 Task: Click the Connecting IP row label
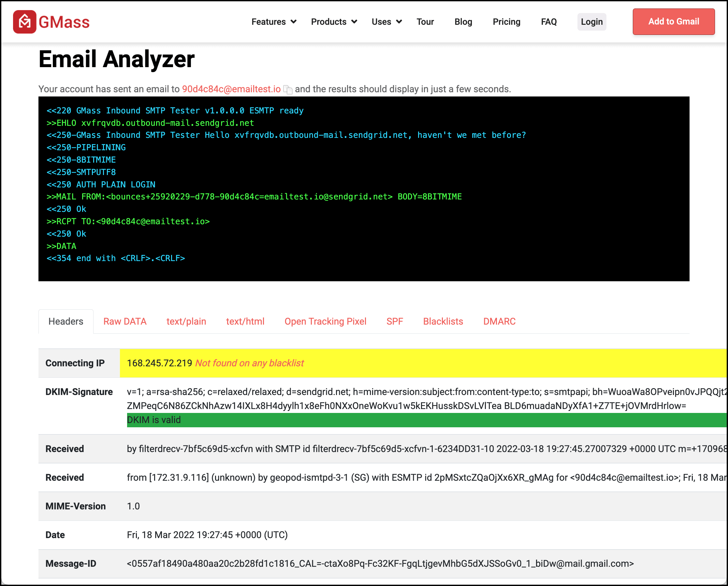pyautogui.click(x=75, y=363)
